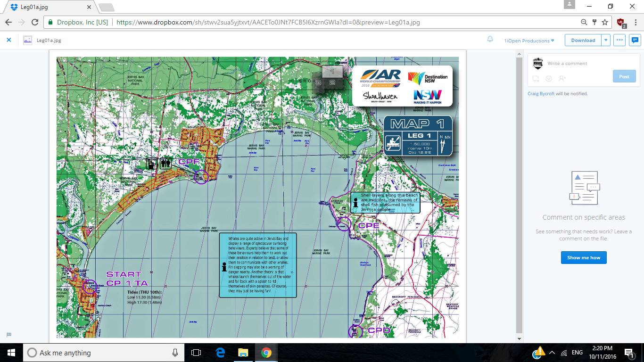Select the Leg01a.jpg browser tab
The height and width of the screenshot is (362, 644).
click(50, 7)
